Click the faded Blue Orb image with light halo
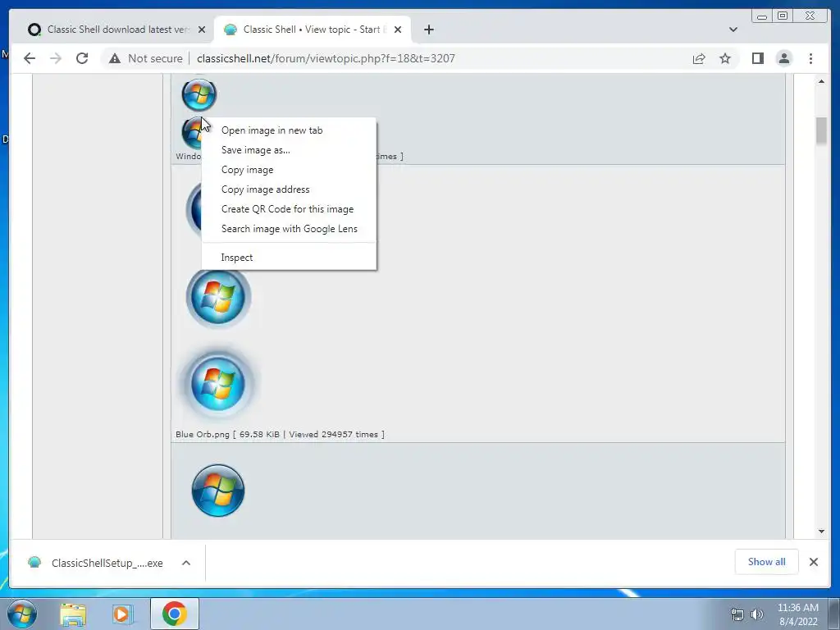This screenshot has height=630, width=840. pos(218,297)
